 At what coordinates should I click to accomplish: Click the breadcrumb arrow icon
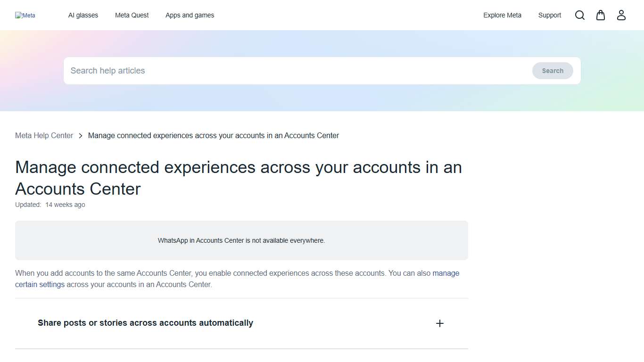click(x=81, y=135)
